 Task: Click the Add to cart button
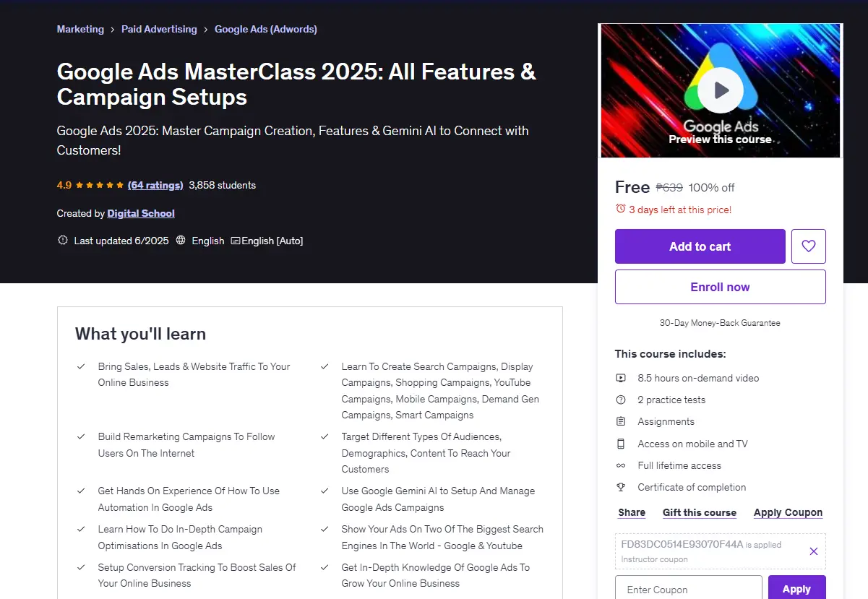pyautogui.click(x=700, y=246)
